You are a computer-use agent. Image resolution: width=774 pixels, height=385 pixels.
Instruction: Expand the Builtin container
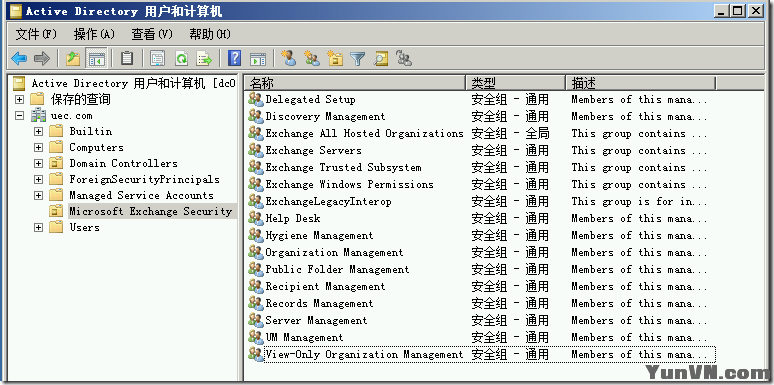point(39,132)
